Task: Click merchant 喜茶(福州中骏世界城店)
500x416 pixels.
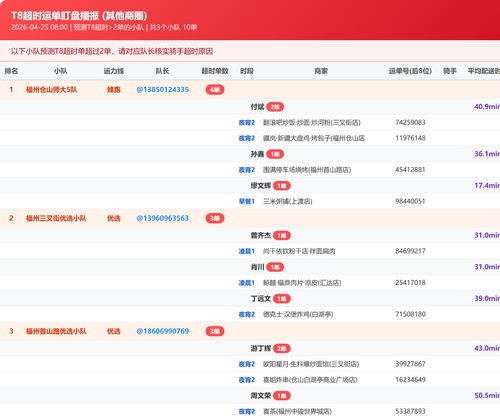Action: (x=297, y=412)
